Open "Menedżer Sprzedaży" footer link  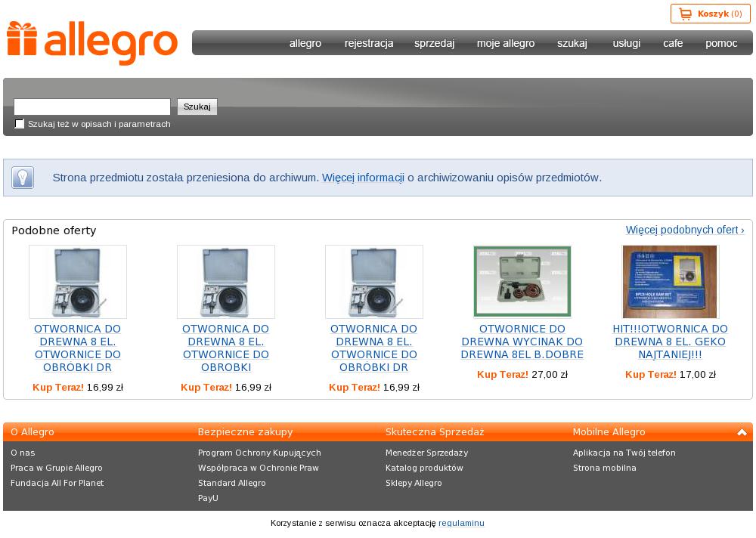click(x=426, y=453)
